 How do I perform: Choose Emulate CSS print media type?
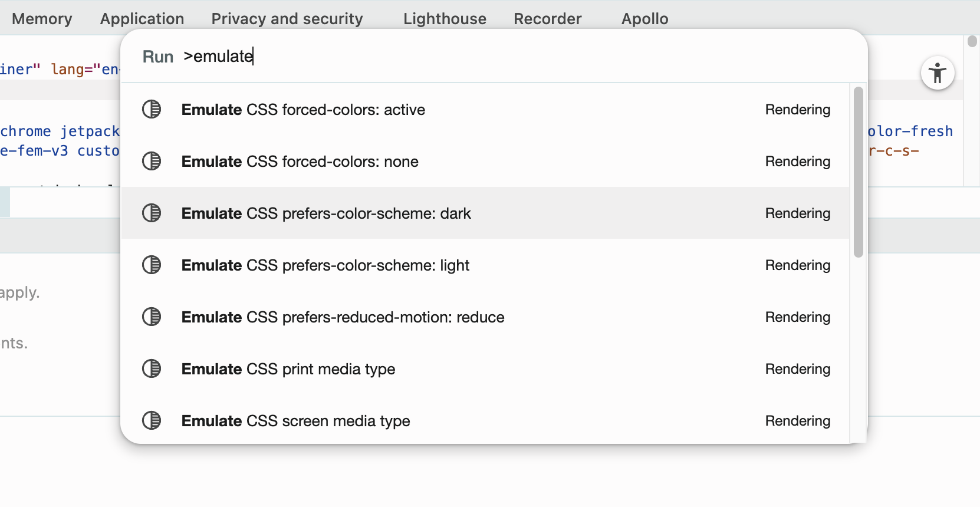coord(288,369)
